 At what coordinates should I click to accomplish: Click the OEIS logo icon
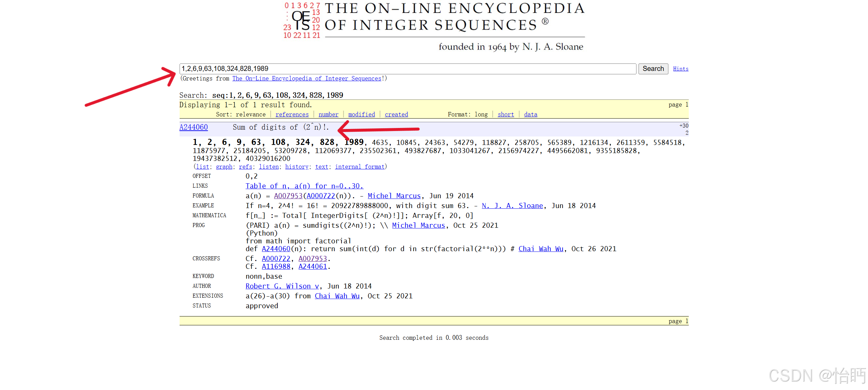pyautogui.click(x=301, y=20)
